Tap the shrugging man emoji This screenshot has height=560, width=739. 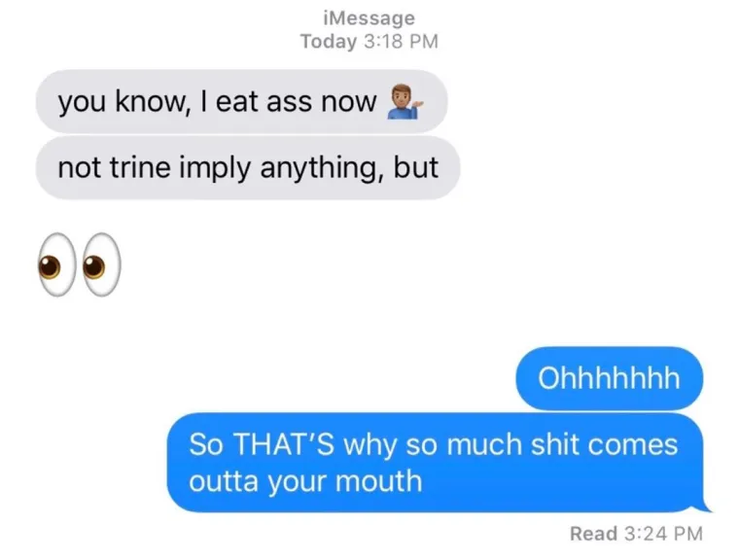(x=405, y=101)
